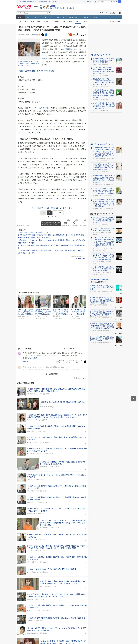This screenshot has height=644, width=138.
Task: Click the first commenter's purple avatar
Action: 19,354
